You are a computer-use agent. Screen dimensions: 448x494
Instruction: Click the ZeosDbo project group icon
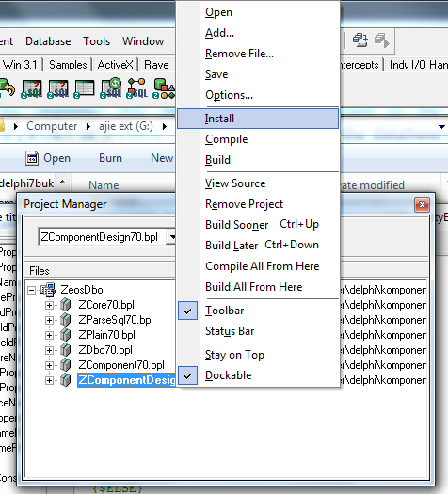point(48,290)
